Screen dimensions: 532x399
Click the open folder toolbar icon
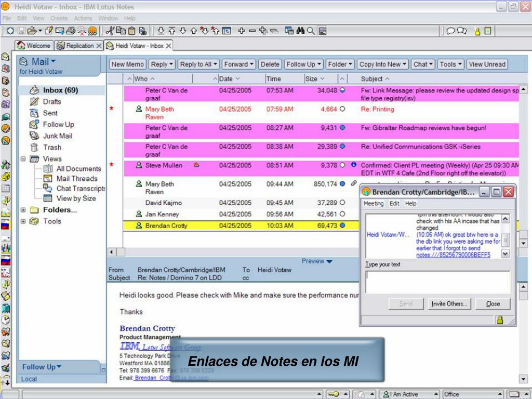coord(32,31)
